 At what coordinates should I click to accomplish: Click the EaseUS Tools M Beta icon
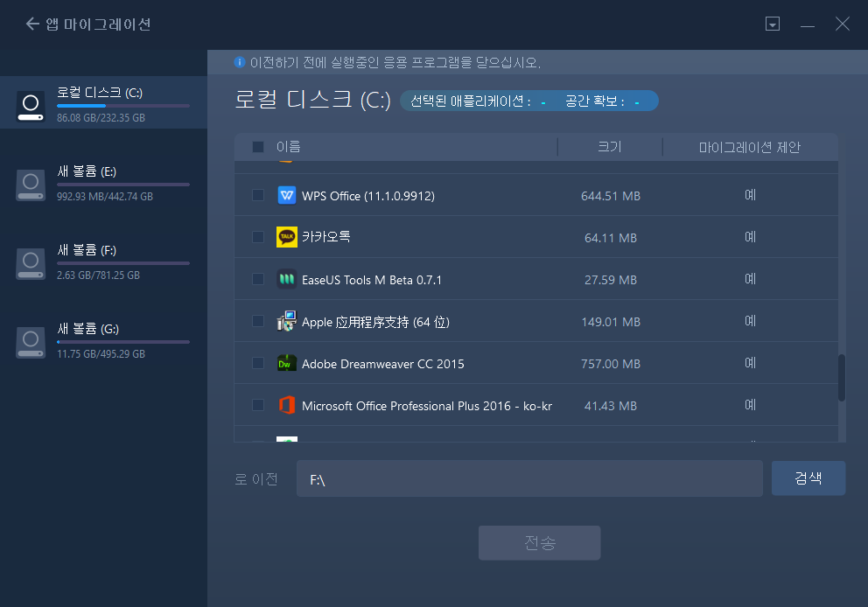click(x=287, y=279)
